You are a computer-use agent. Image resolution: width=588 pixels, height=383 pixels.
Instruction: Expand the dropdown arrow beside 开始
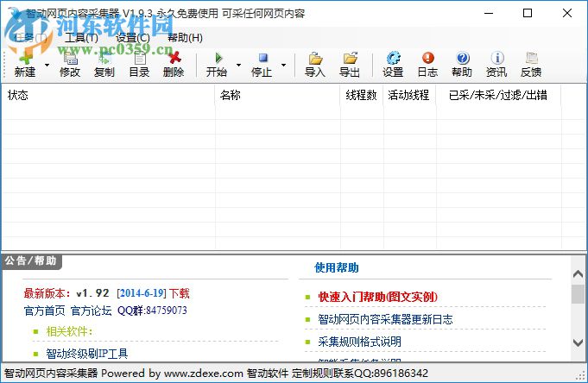coord(238,65)
